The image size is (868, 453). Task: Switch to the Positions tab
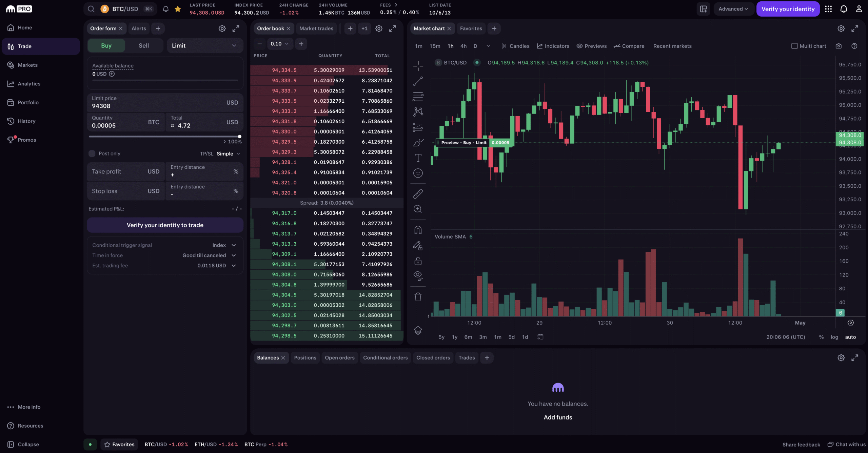point(305,358)
